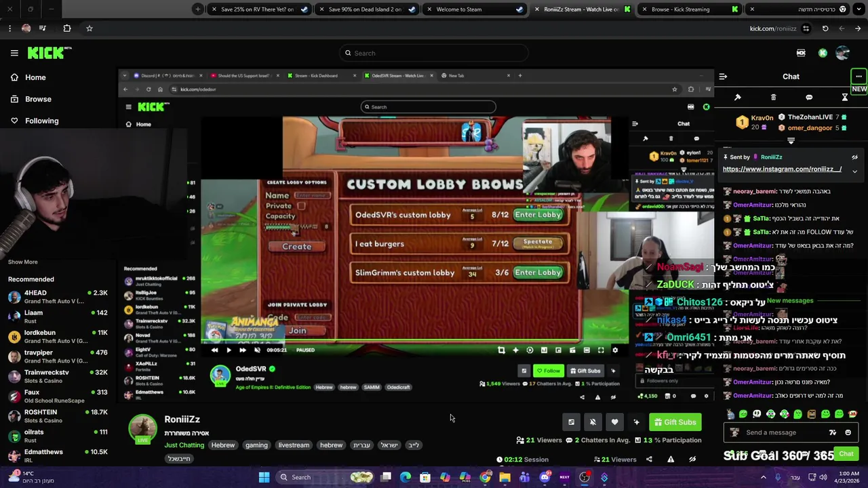Reload the page in browser toolbar
This screenshot has height=488, width=868.
click(825, 28)
